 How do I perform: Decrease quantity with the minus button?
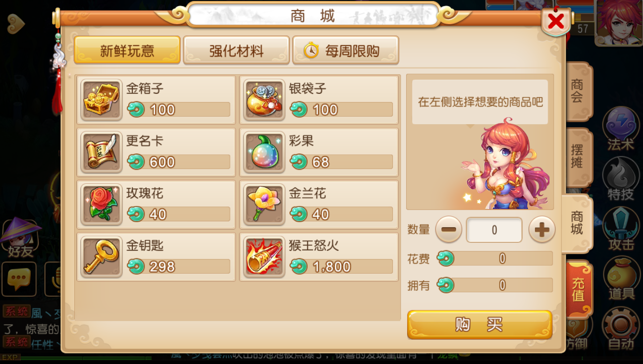(x=449, y=230)
